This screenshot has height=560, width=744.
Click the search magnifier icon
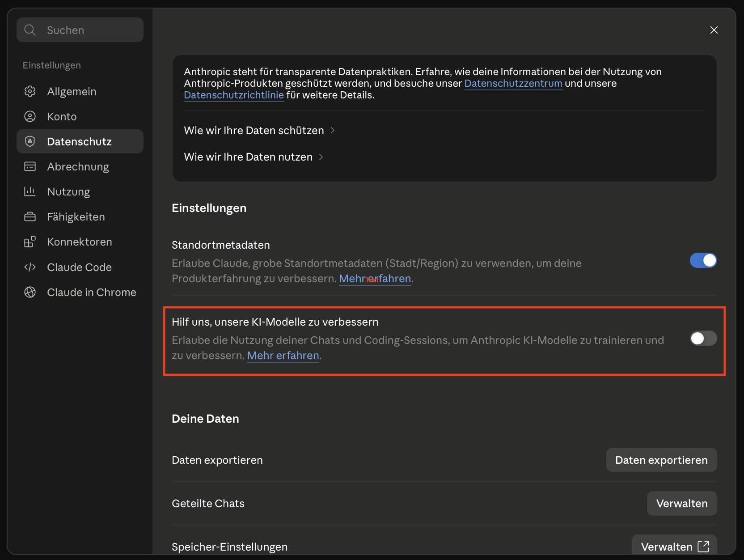(x=30, y=30)
